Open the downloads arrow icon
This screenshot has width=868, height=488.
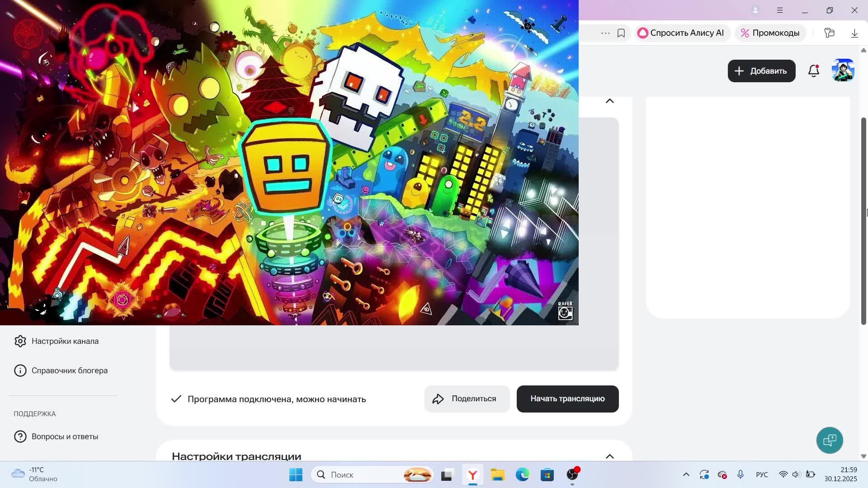tap(854, 33)
